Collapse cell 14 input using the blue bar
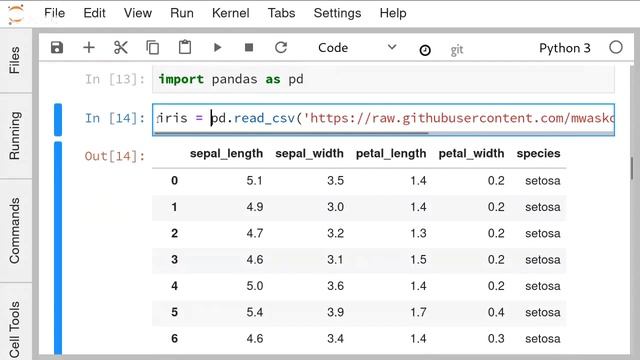 tap(58, 120)
